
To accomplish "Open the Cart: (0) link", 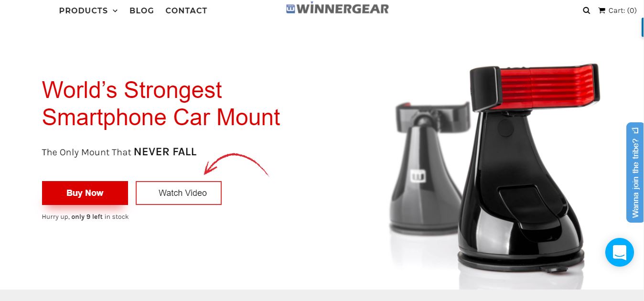I will (617, 11).
